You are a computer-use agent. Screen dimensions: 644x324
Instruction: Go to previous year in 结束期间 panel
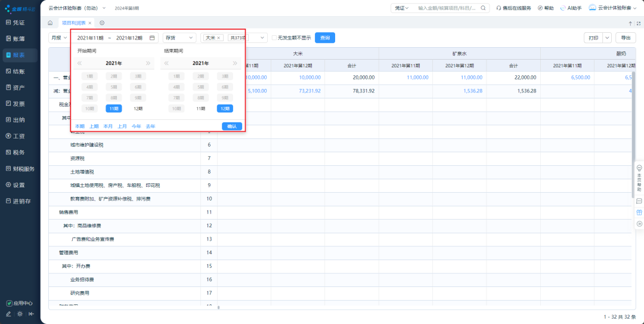pyautogui.click(x=166, y=63)
